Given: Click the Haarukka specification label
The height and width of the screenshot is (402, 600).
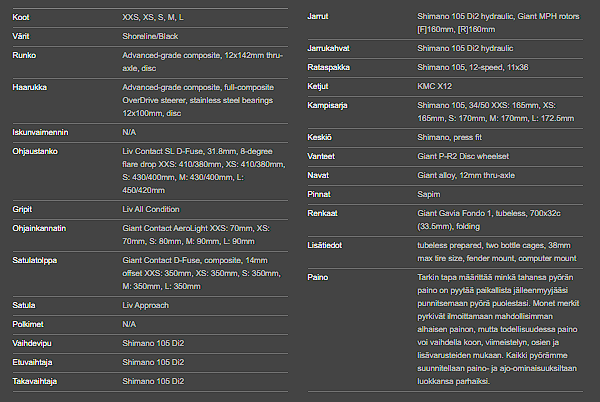Looking at the screenshot, I should click(30, 88).
